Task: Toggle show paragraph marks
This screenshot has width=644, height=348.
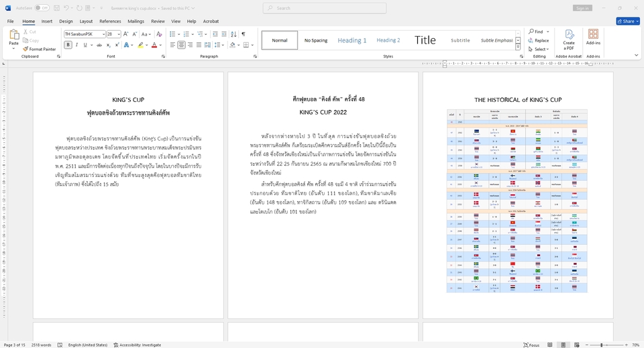Action: tap(244, 34)
